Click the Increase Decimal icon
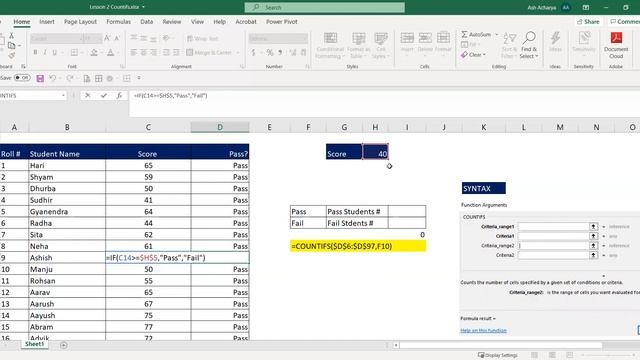Screen dimensions: 640x360 (x=293, y=52)
